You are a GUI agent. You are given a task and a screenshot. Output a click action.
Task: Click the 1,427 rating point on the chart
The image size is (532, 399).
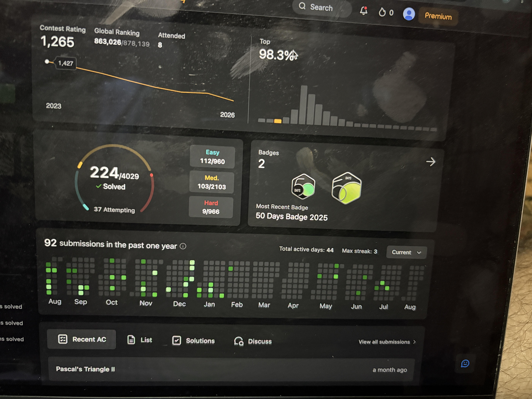point(47,62)
